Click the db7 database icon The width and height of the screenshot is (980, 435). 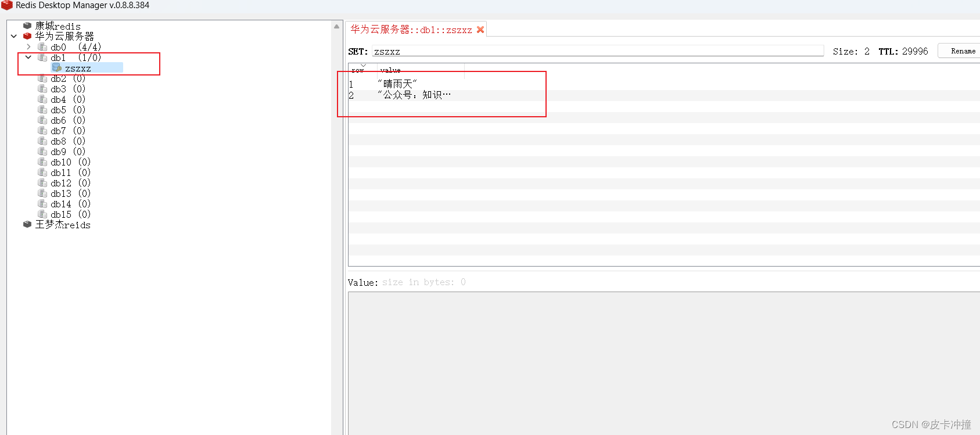pos(42,130)
